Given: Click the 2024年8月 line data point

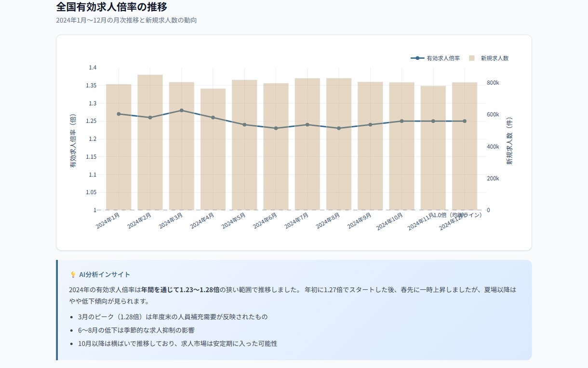Looking at the screenshot, I should (x=339, y=128).
